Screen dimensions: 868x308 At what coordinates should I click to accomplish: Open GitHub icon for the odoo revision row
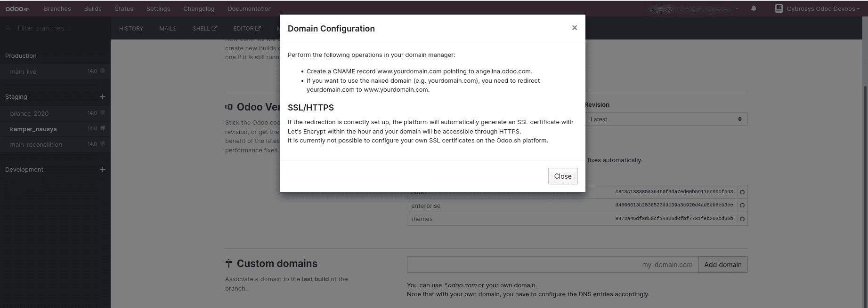point(742,192)
